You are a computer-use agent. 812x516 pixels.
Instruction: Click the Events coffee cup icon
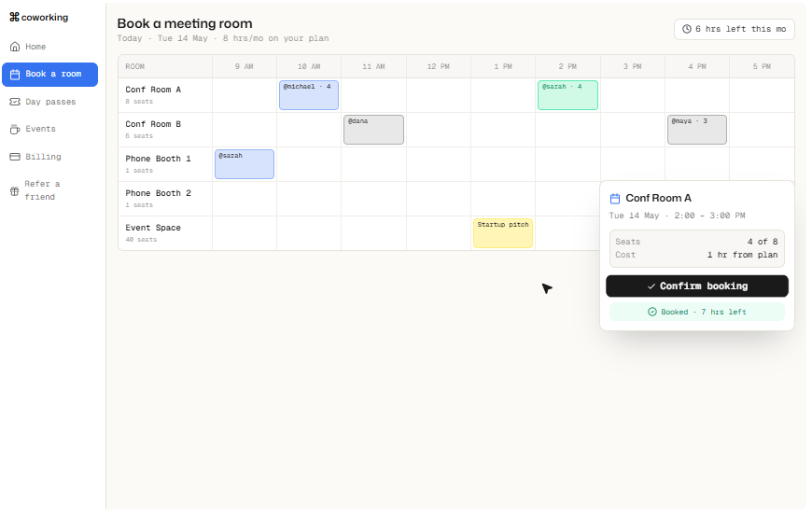tap(15, 130)
